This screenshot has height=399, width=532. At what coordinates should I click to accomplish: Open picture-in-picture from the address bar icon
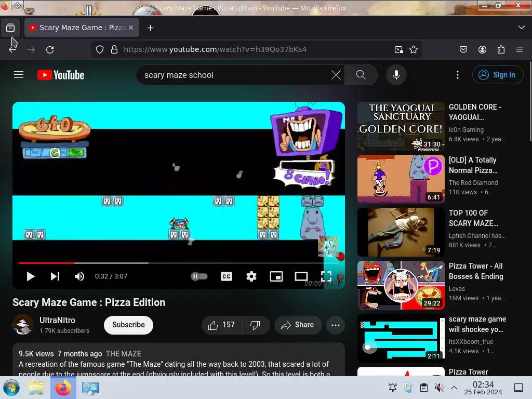pyautogui.click(x=399, y=49)
